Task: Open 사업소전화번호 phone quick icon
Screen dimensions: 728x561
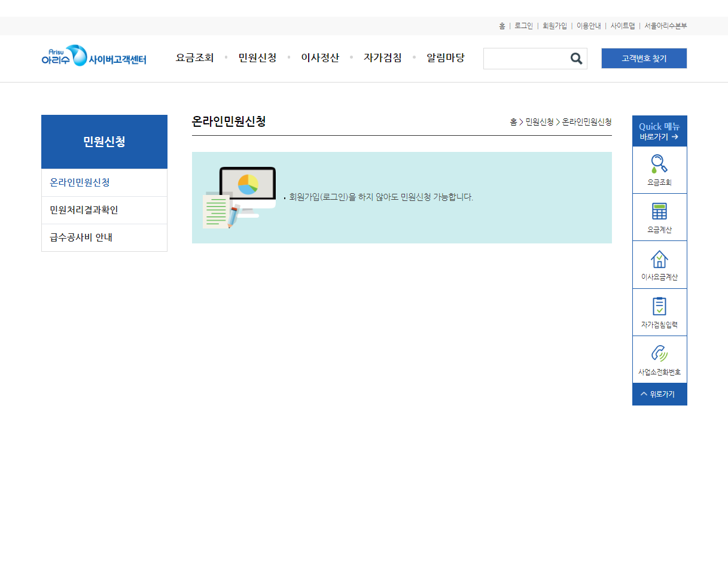Action: (659, 359)
